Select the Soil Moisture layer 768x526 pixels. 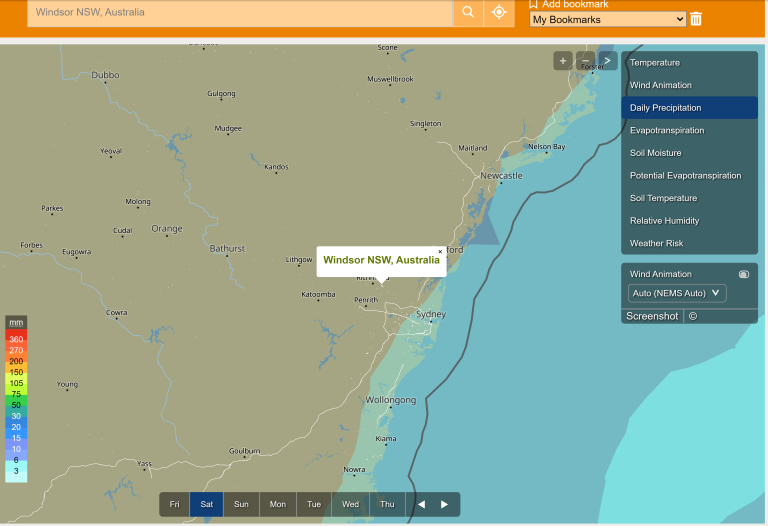pyautogui.click(x=689, y=153)
